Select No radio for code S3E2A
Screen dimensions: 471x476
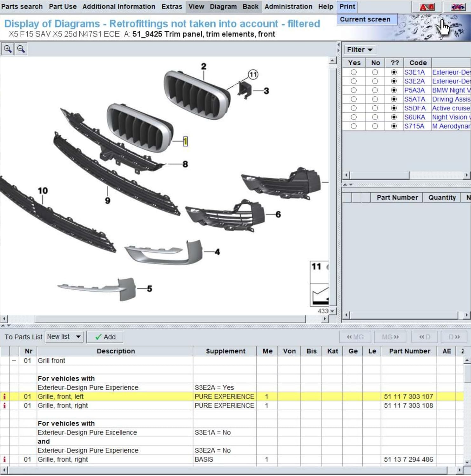[375, 81]
